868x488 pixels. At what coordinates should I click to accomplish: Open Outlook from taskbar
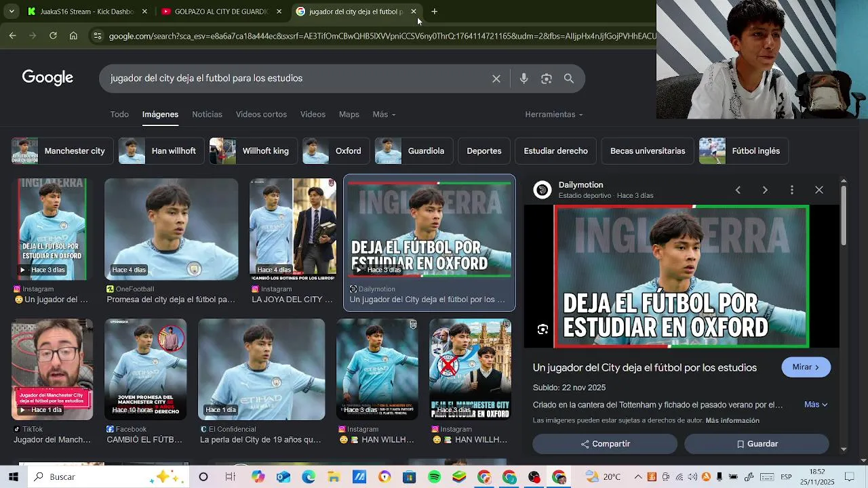(x=283, y=477)
